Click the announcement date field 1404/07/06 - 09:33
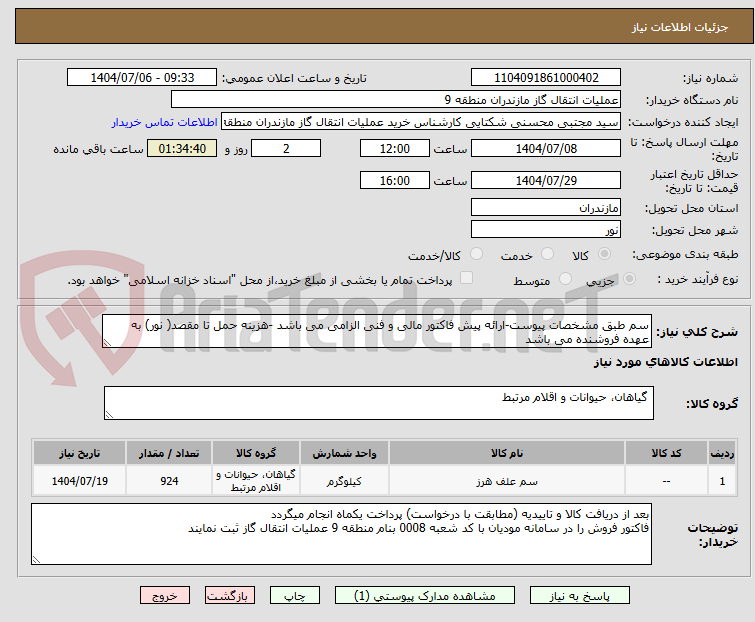This screenshot has height=622, width=755. [142, 78]
